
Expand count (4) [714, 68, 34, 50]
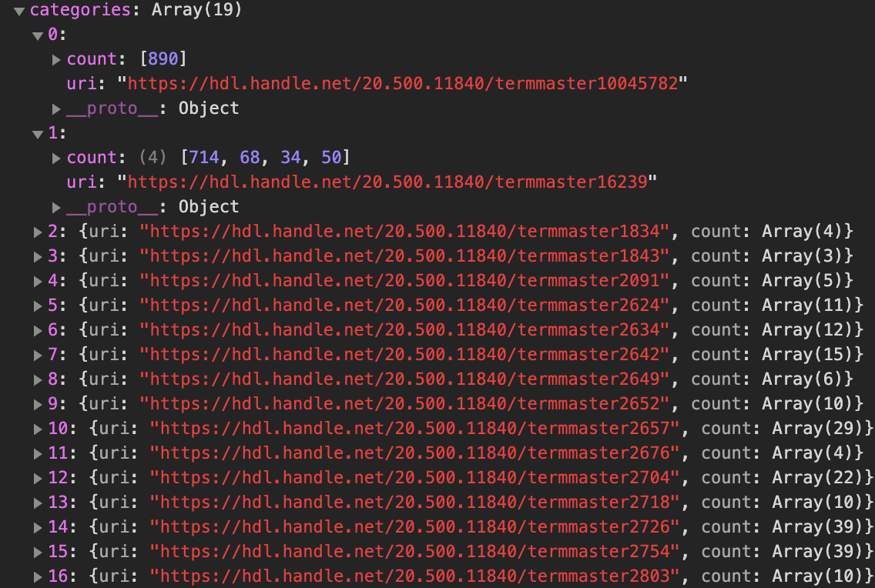pyautogui.click(x=56, y=159)
